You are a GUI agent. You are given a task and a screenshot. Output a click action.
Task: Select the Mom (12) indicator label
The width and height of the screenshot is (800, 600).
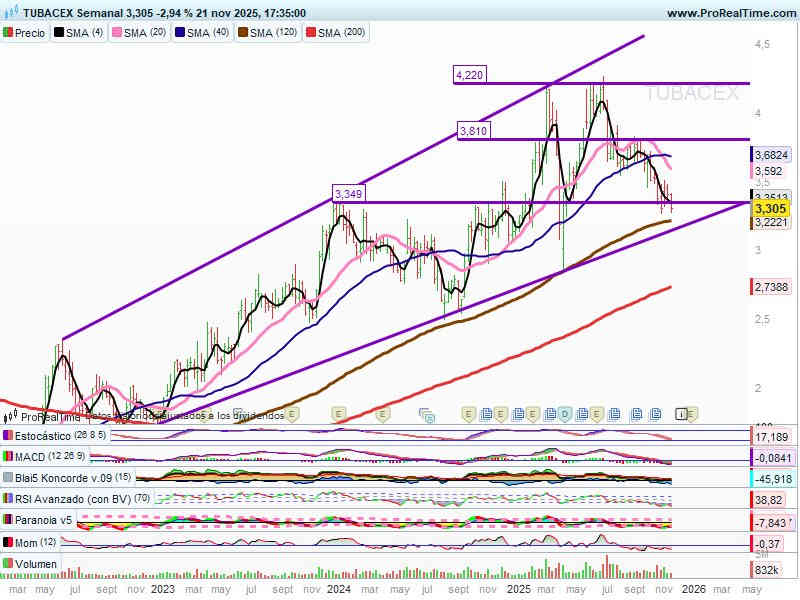[31, 542]
